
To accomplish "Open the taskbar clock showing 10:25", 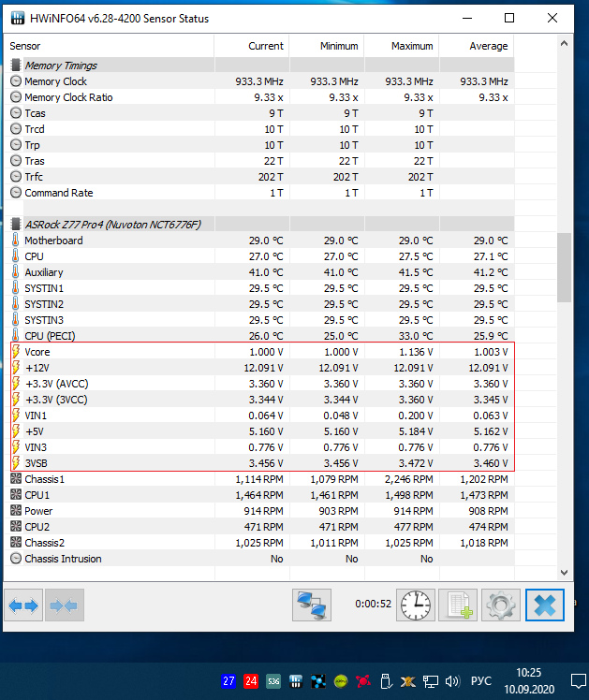I will (x=529, y=680).
